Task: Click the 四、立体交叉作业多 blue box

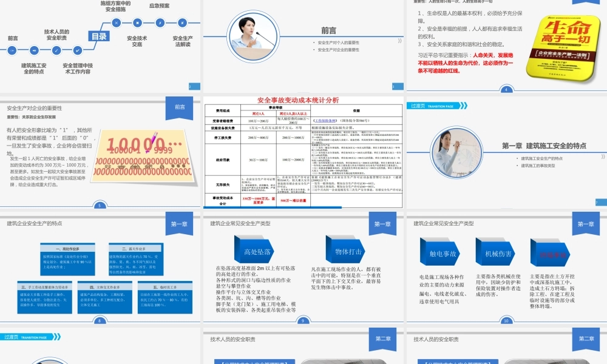Action: pyautogui.click(x=104, y=297)
